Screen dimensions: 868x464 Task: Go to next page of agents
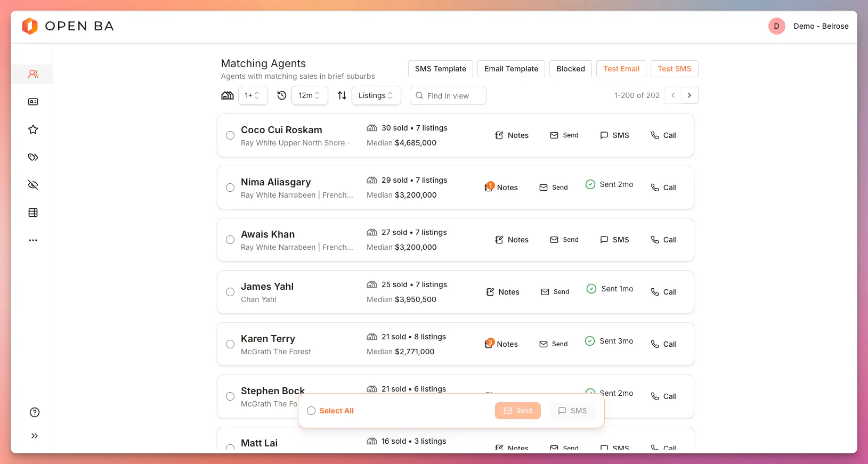tap(689, 95)
